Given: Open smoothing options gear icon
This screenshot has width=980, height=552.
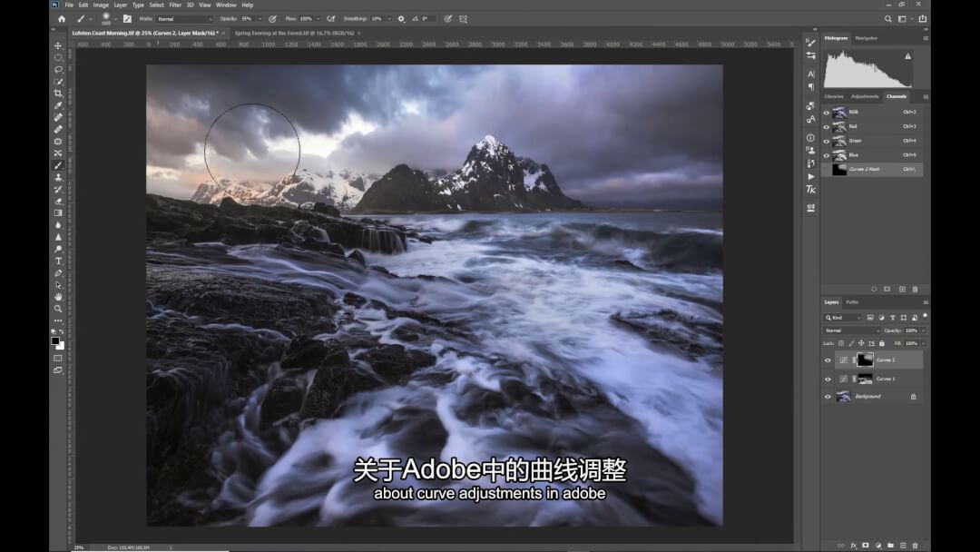Looking at the screenshot, I should point(401,19).
